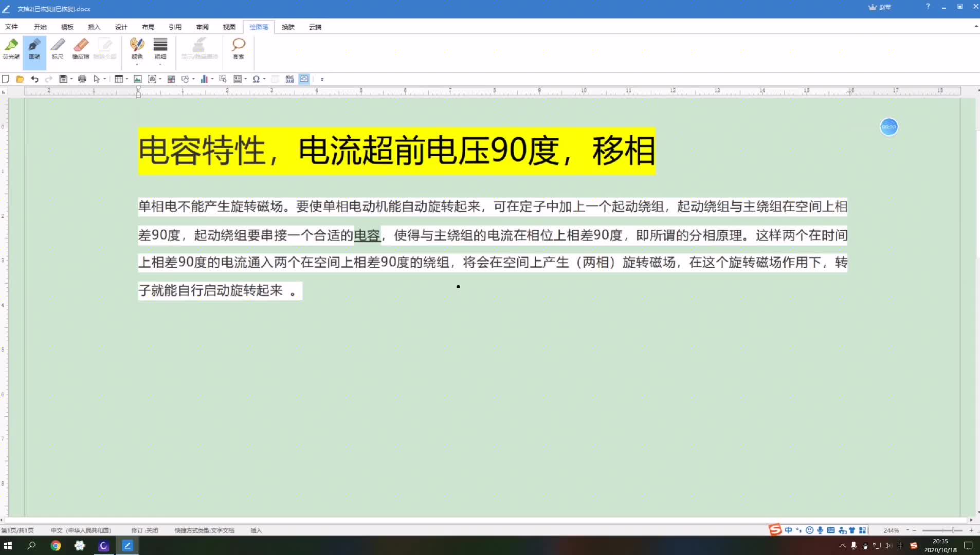Screen dimensions: 980x555
Task: Click Sogou emoji face icon
Action: pos(809,530)
